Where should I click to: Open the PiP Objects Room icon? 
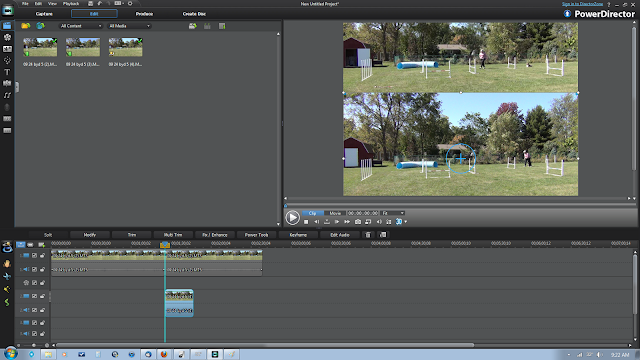(7, 49)
